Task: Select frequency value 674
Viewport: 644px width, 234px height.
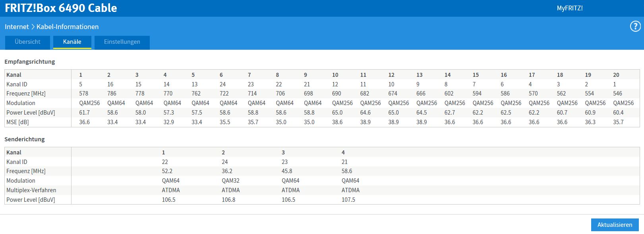Action: tap(393, 94)
